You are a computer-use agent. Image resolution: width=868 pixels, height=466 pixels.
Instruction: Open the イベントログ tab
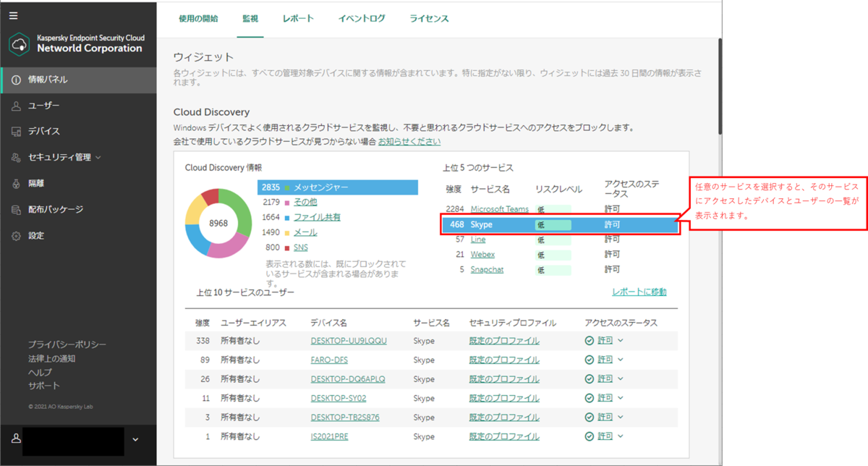click(x=361, y=20)
